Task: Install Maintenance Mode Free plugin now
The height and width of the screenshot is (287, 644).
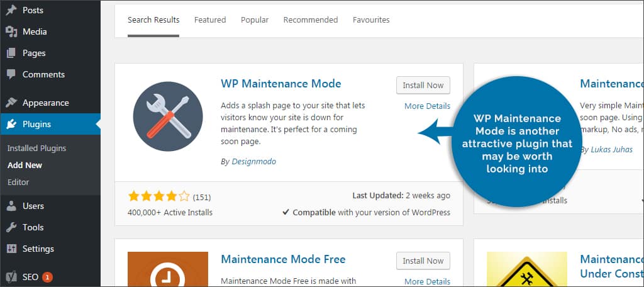Action: [423, 261]
